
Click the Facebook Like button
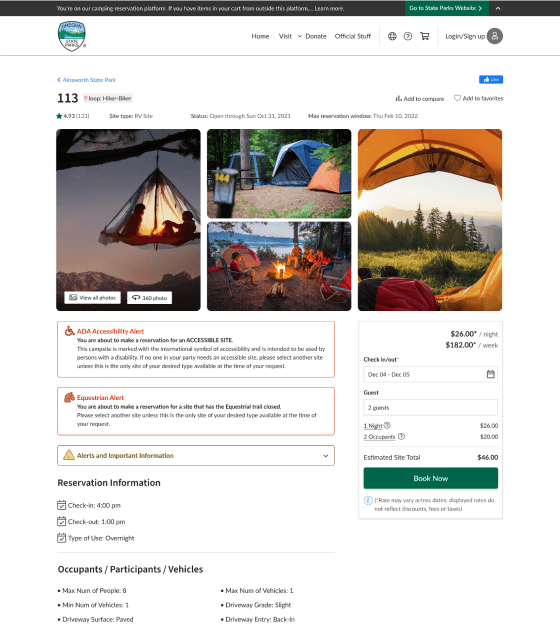tap(491, 80)
